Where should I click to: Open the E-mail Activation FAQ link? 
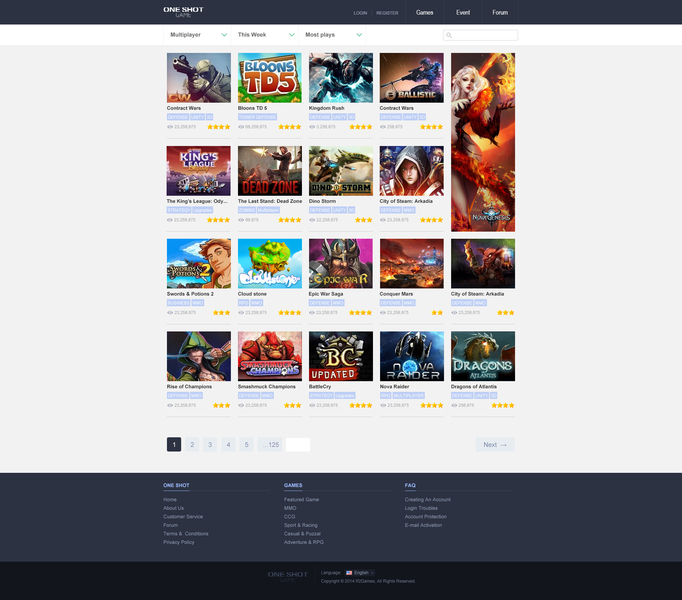423,525
